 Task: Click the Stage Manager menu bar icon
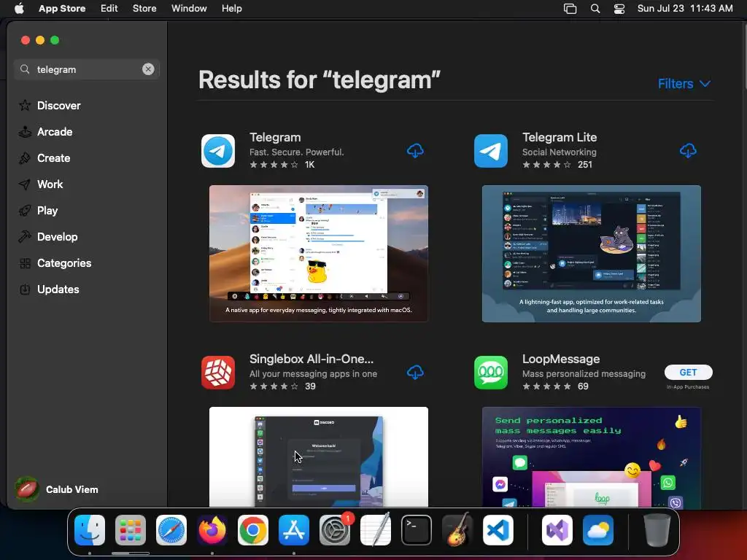(x=570, y=9)
